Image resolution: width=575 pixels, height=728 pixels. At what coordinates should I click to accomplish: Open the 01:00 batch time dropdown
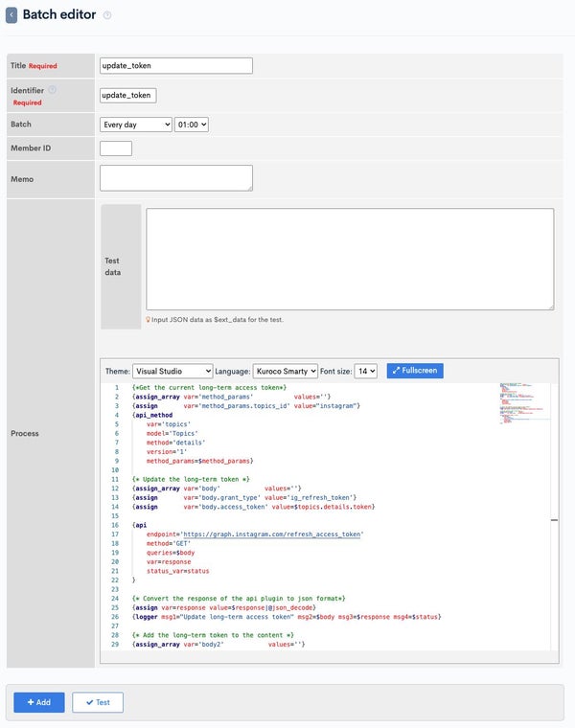pos(192,125)
